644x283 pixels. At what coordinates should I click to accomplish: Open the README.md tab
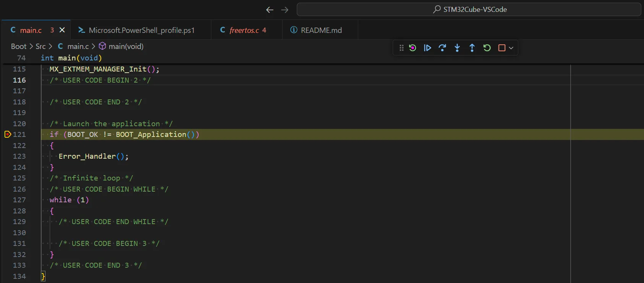click(321, 30)
